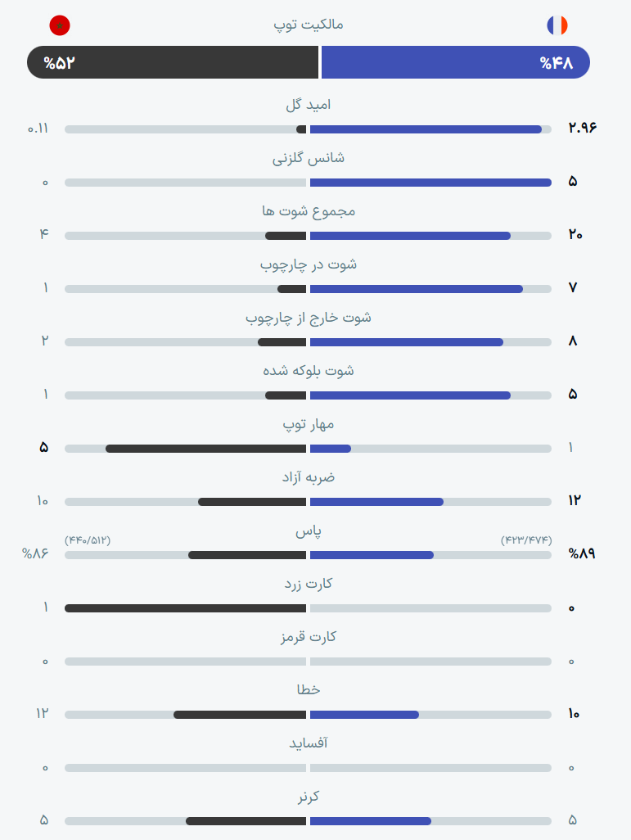Click the کارت قرمز label
631x840 pixels.
click(x=309, y=636)
